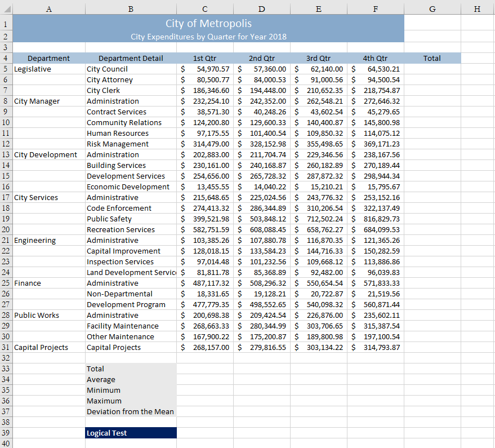
Task: Click the Select All corner button
Action: 6,8
